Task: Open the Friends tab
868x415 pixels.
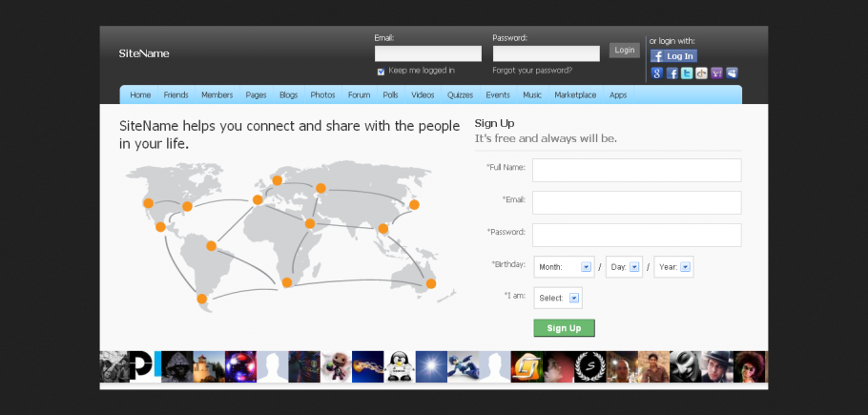Action: pos(176,95)
